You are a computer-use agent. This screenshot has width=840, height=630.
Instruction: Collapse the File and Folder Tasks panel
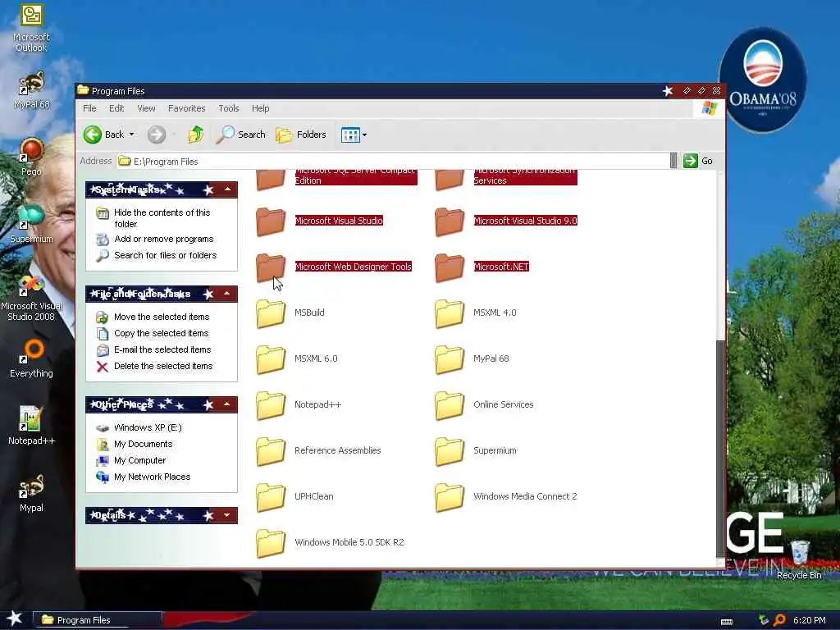click(227, 294)
